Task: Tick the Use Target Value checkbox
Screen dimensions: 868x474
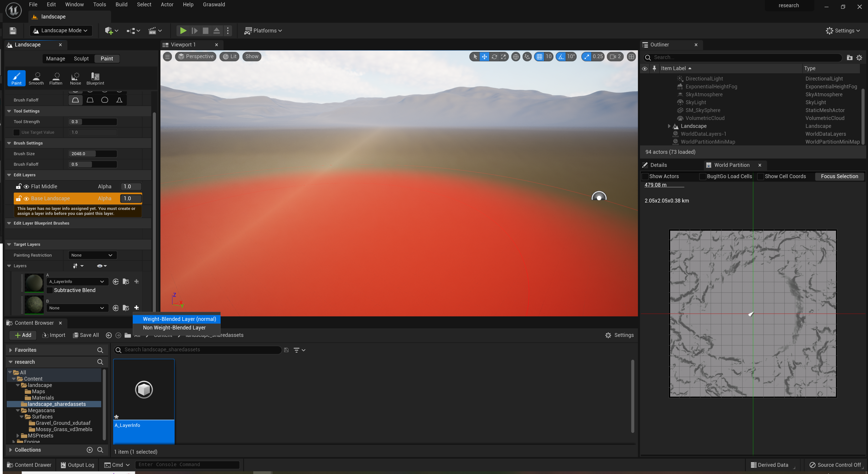Action: [16, 132]
